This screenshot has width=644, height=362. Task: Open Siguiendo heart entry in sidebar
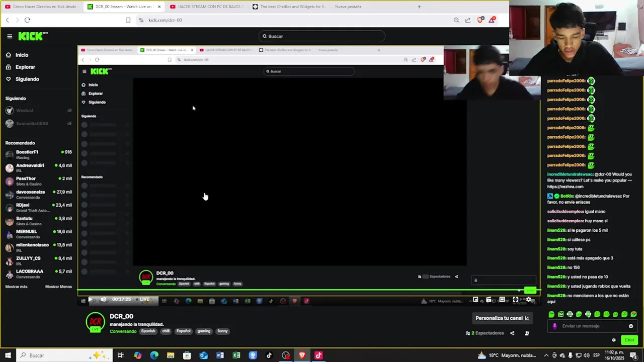coord(23,79)
